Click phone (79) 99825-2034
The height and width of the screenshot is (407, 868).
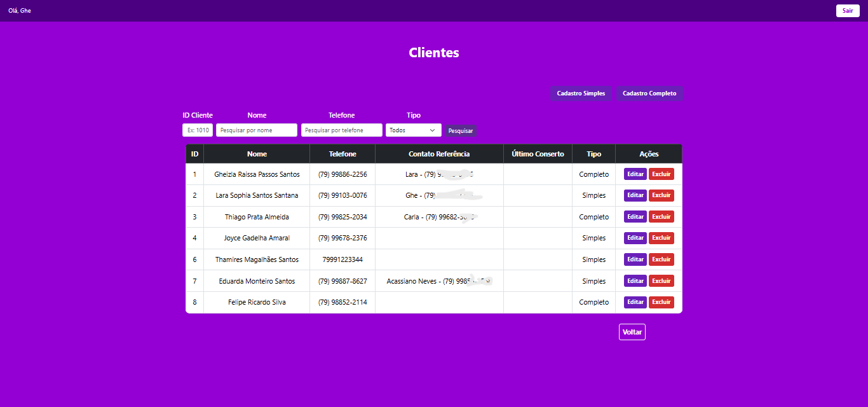[342, 217]
